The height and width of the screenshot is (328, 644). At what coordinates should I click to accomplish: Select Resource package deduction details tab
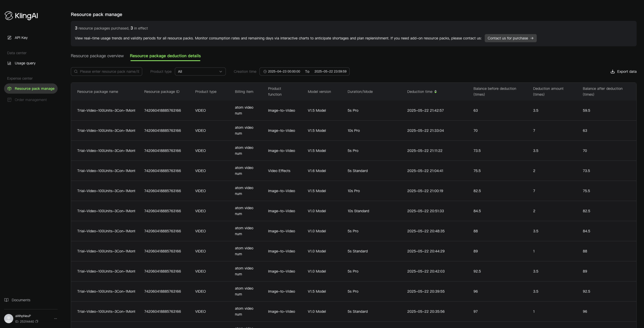[165, 56]
